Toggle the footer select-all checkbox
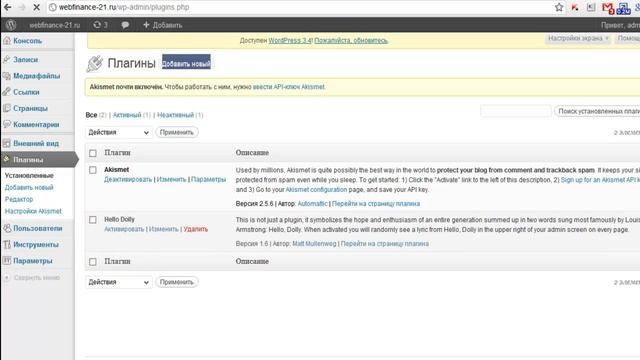Screen dimensions: 640x360 [93, 262]
